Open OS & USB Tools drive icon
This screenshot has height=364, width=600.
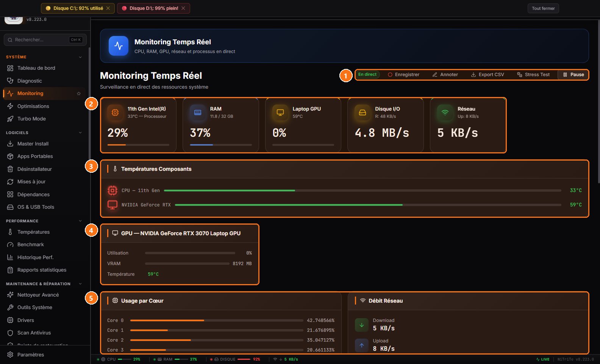10,207
